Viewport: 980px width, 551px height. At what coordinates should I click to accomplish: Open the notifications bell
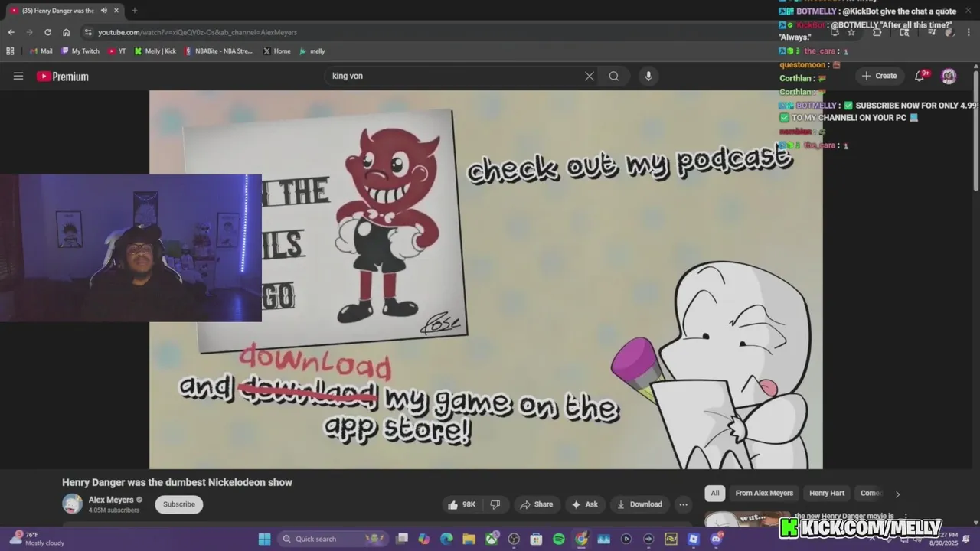[920, 76]
